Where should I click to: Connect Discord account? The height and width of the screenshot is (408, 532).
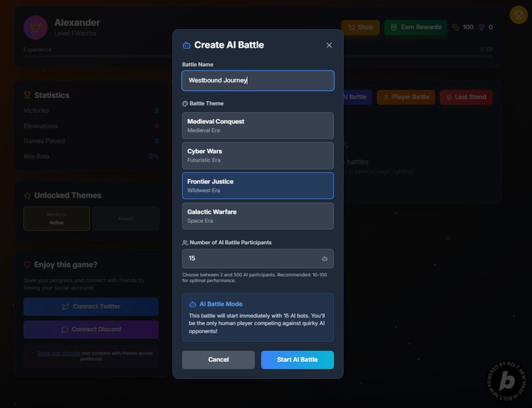pos(91,329)
